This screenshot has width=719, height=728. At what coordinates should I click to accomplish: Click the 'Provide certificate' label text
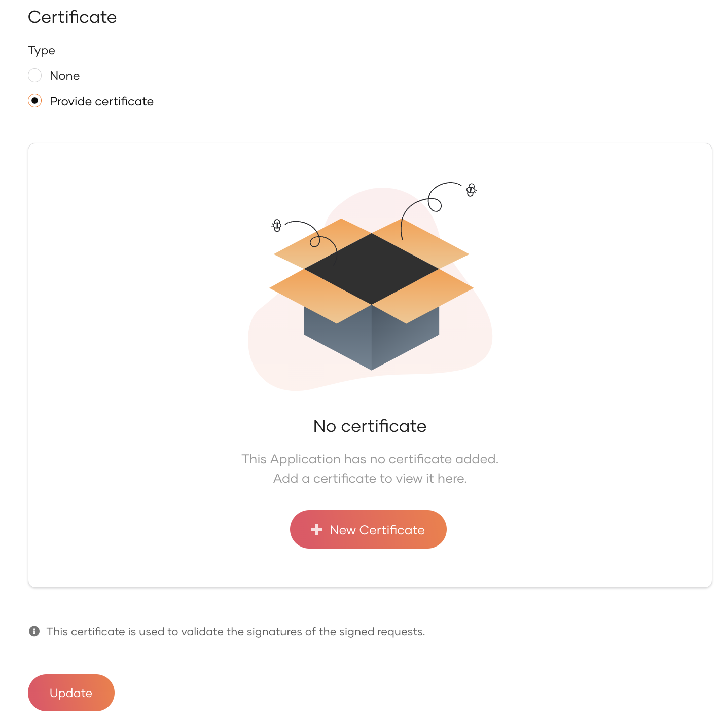(101, 101)
